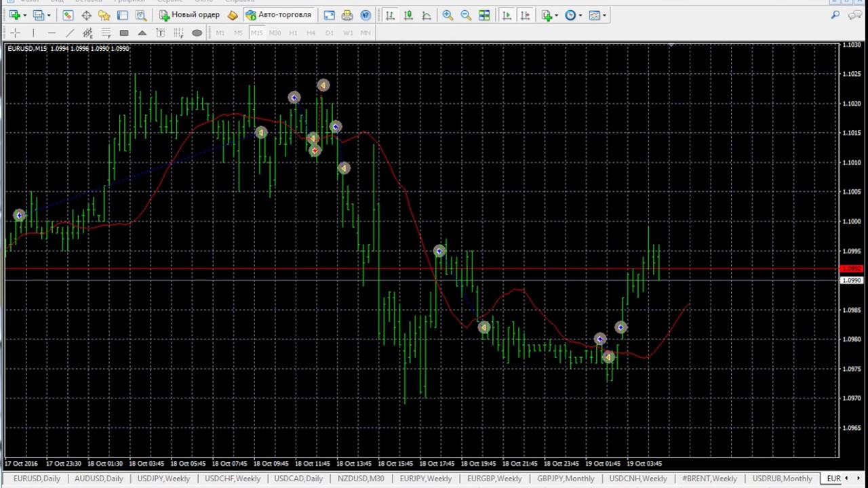Select the Fibonacci time zones tool
Image resolution: width=868 pixels, height=488 pixels.
[x=178, y=33]
